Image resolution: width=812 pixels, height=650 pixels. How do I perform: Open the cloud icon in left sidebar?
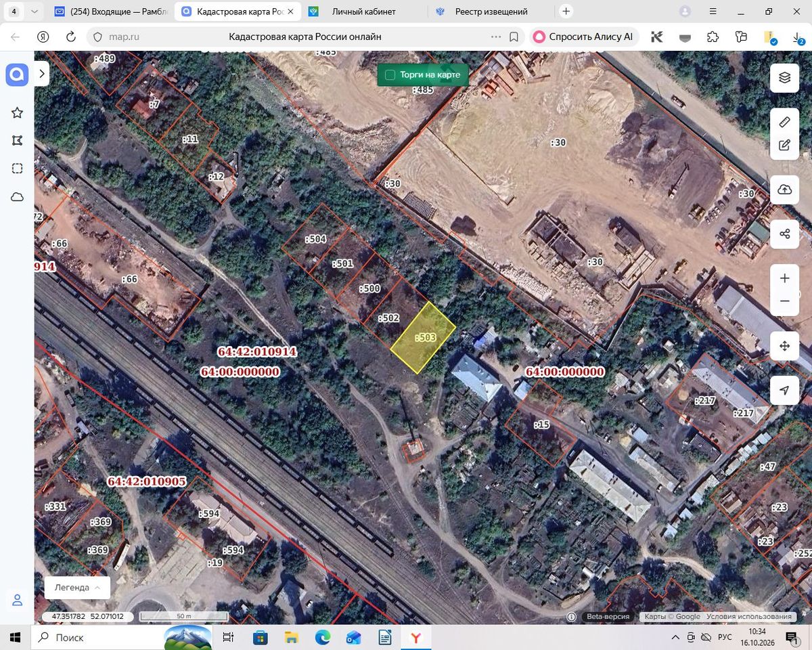click(18, 197)
